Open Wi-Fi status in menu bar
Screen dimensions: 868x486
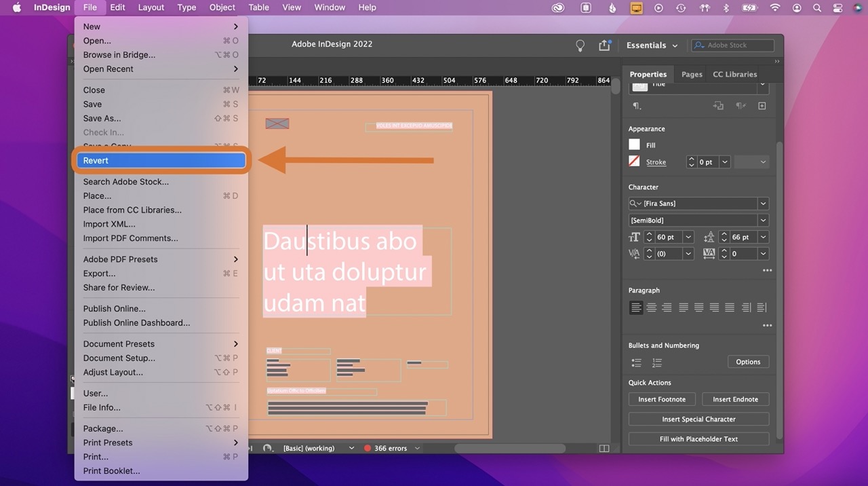click(775, 7)
